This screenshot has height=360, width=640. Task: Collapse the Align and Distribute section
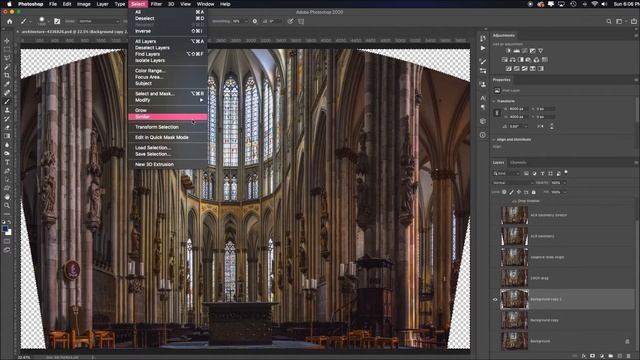(494, 140)
